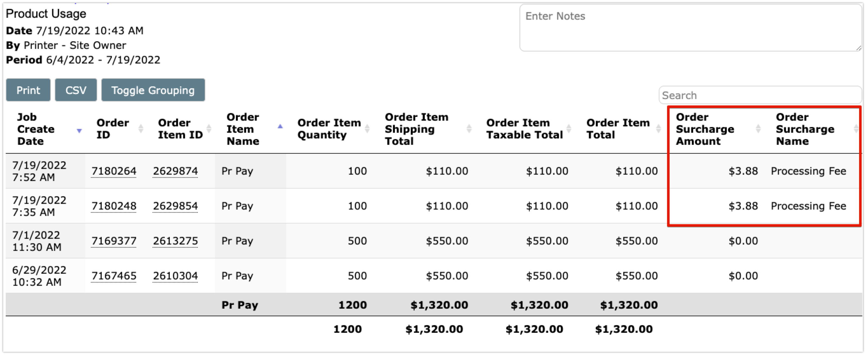Open order 7180264 link

(x=114, y=171)
